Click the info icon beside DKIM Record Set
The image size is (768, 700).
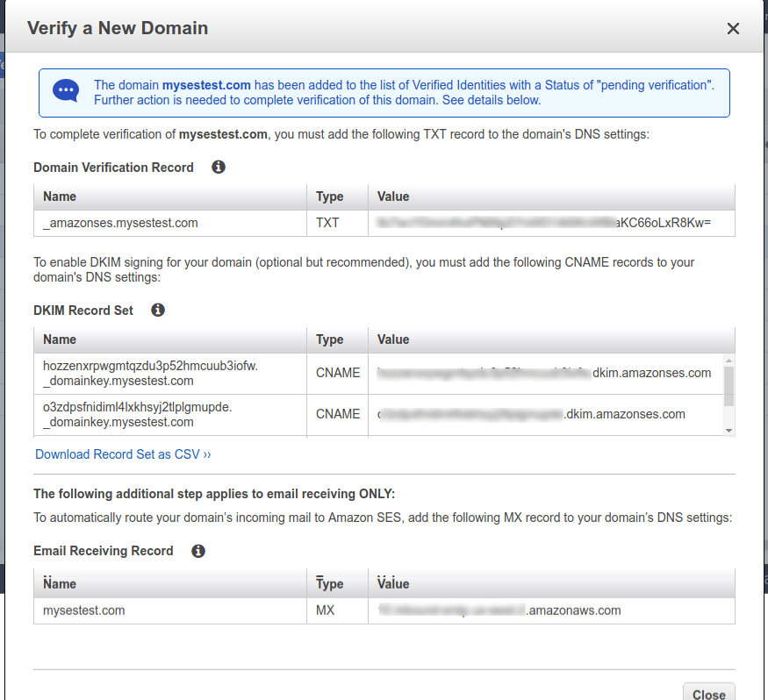[x=157, y=309]
